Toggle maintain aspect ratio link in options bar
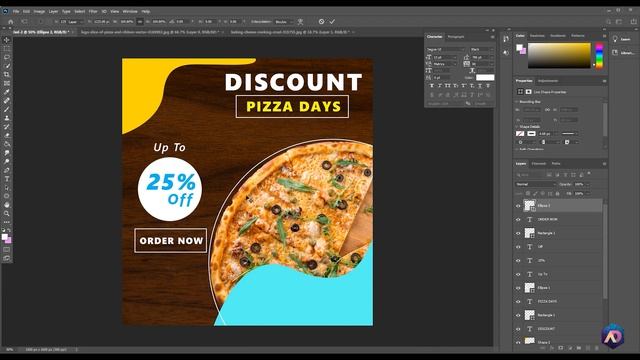This screenshot has height=360, width=640. [140, 22]
